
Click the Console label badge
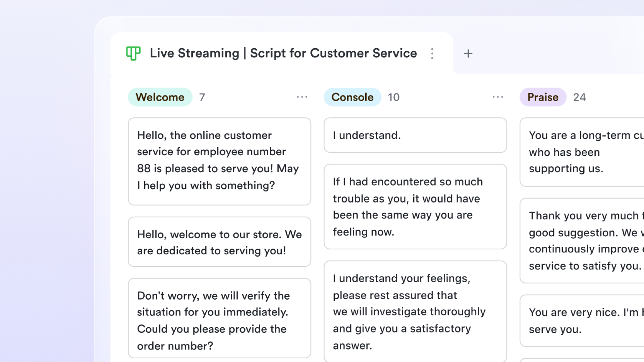[352, 97]
